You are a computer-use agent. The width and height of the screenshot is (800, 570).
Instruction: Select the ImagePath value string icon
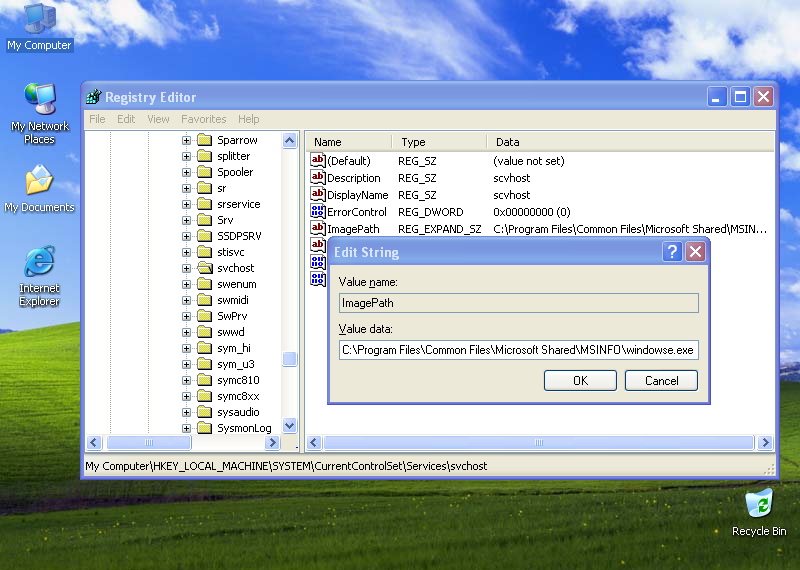318,228
